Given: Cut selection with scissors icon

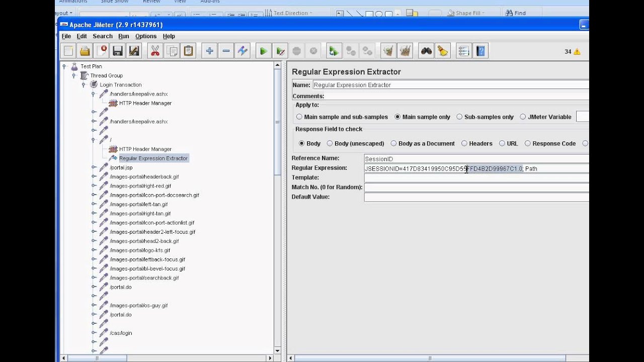Looking at the screenshot, I should coord(155,51).
